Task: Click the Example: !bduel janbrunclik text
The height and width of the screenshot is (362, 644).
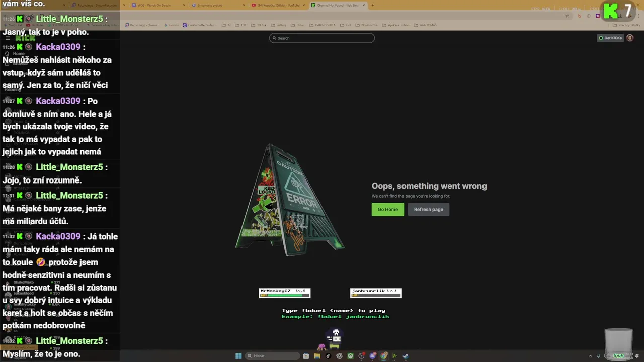Action: point(336,316)
